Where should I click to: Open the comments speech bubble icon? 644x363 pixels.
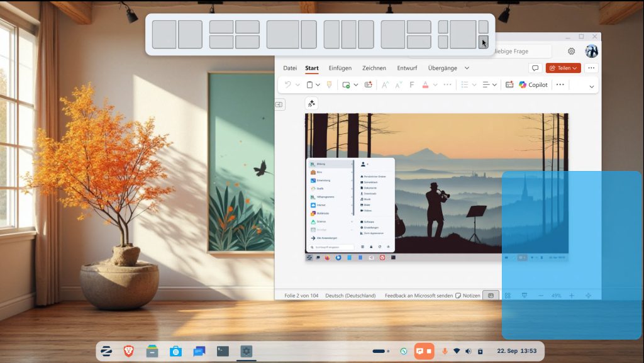pyautogui.click(x=535, y=68)
